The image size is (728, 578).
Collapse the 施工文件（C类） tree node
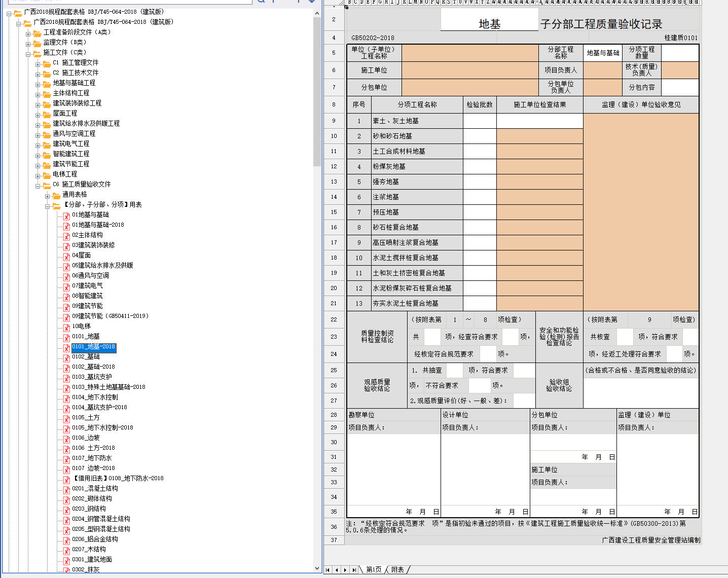click(x=28, y=54)
